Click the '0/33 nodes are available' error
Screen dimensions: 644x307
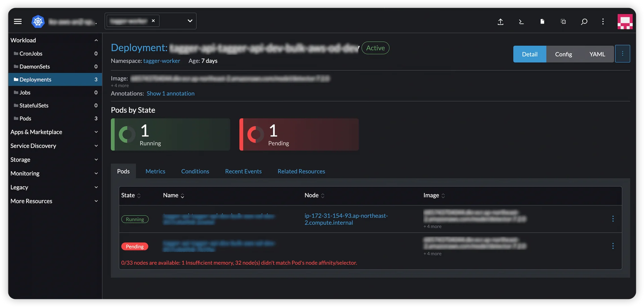[x=239, y=263]
